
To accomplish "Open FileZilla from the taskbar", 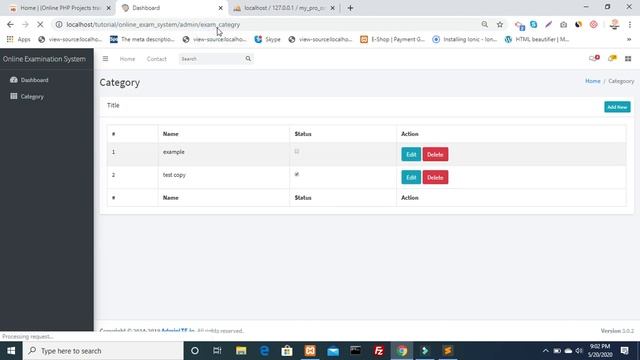I will (x=379, y=351).
